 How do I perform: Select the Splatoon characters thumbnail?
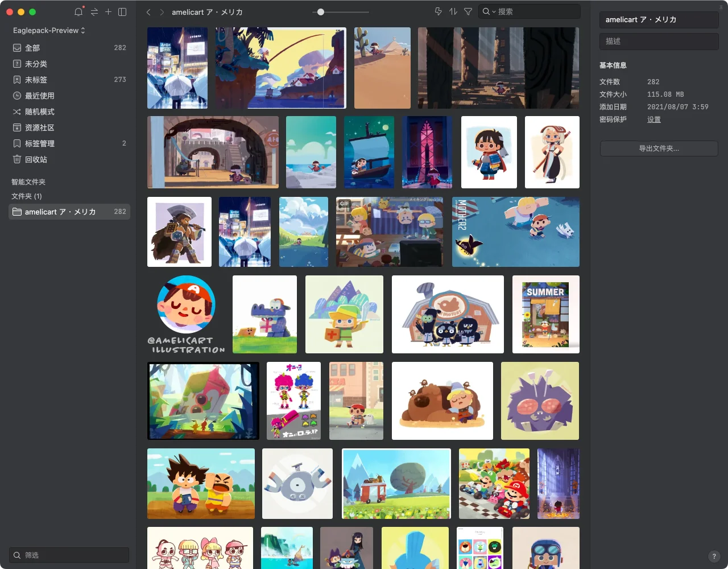click(x=293, y=401)
